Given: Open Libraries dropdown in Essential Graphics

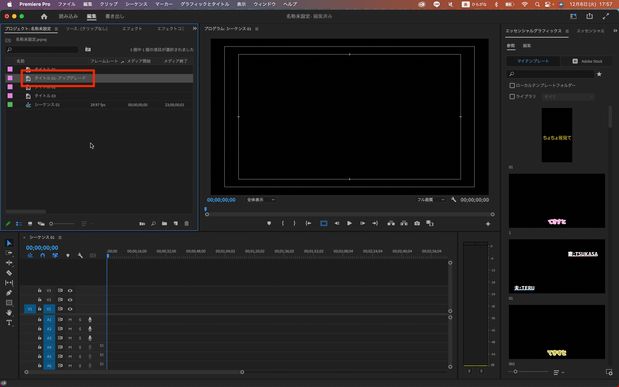Looking at the screenshot, I should click(x=568, y=96).
